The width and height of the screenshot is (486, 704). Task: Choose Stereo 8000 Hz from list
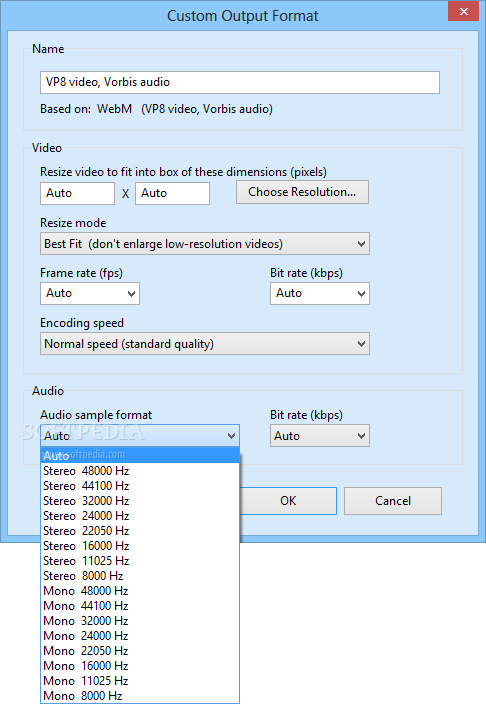140,576
